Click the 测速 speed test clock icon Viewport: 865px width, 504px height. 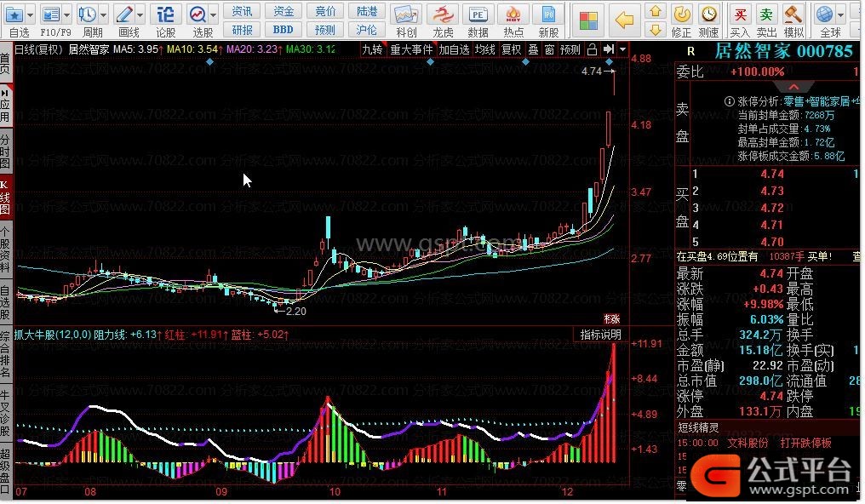[x=709, y=14]
